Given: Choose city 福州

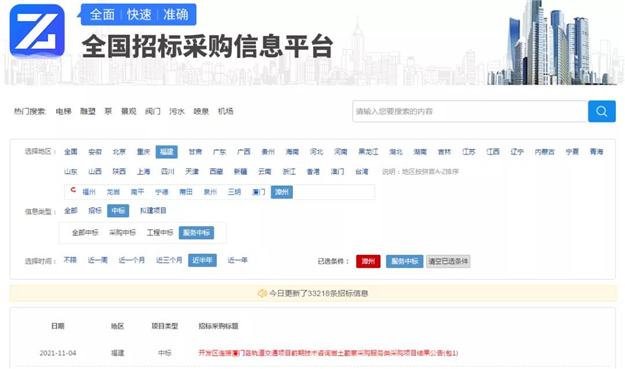Looking at the screenshot, I should pyautogui.click(x=89, y=192).
